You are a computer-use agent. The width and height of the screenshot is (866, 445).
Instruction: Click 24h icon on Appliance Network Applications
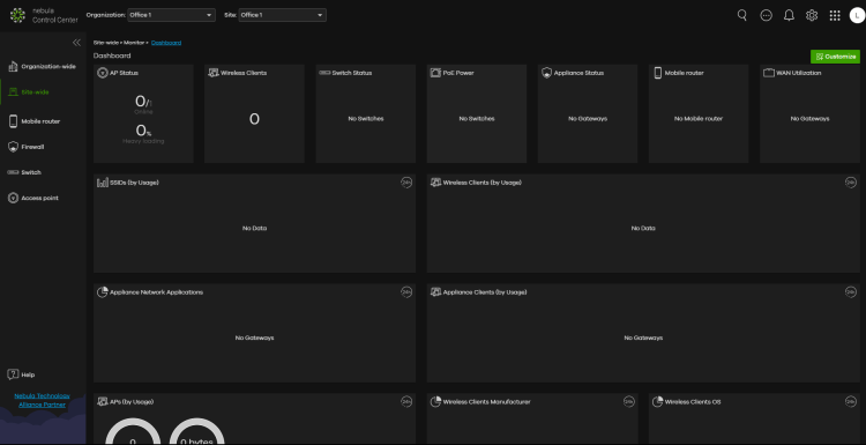tap(406, 292)
